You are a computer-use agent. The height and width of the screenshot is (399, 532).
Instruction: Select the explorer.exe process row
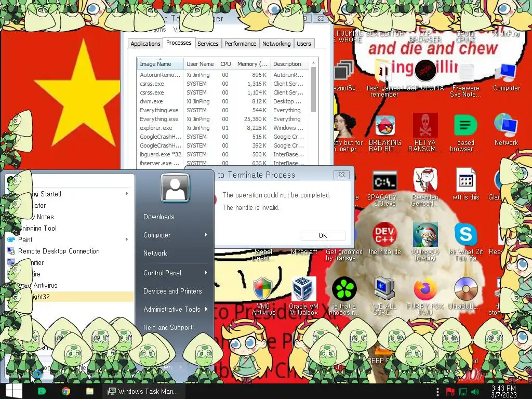222,128
